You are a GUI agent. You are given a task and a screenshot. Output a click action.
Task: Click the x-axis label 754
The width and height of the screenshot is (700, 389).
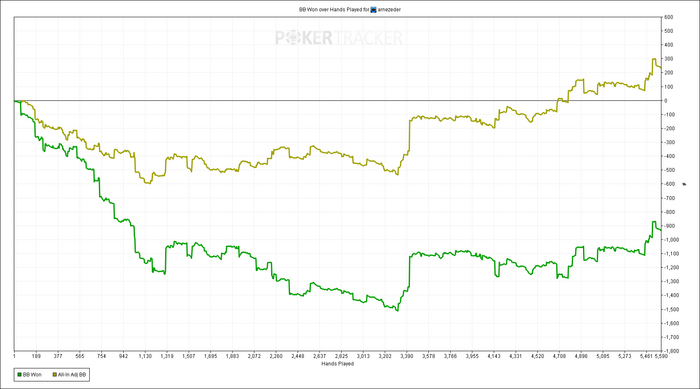pyautogui.click(x=102, y=356)
